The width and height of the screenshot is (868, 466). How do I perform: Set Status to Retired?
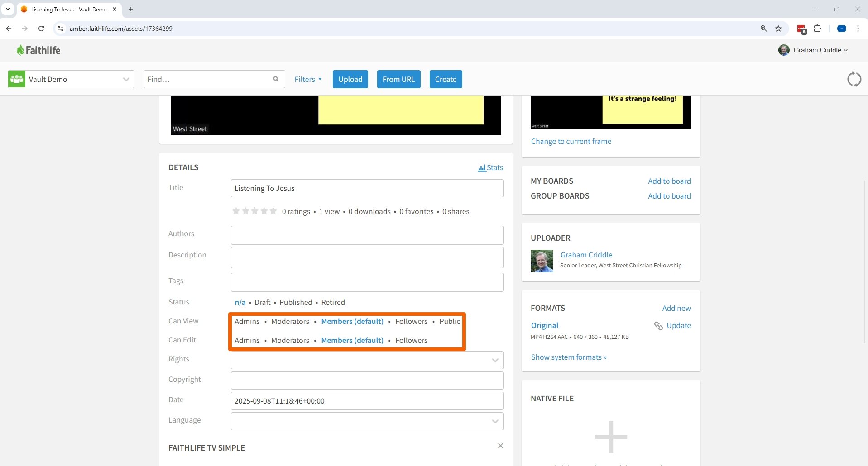point(333,302)
